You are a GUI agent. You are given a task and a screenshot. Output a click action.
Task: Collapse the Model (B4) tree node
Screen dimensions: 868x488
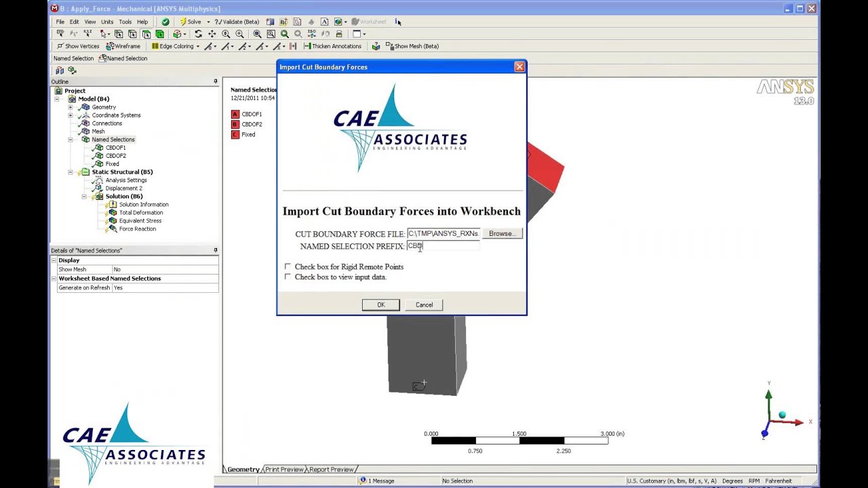coord(57,99)
